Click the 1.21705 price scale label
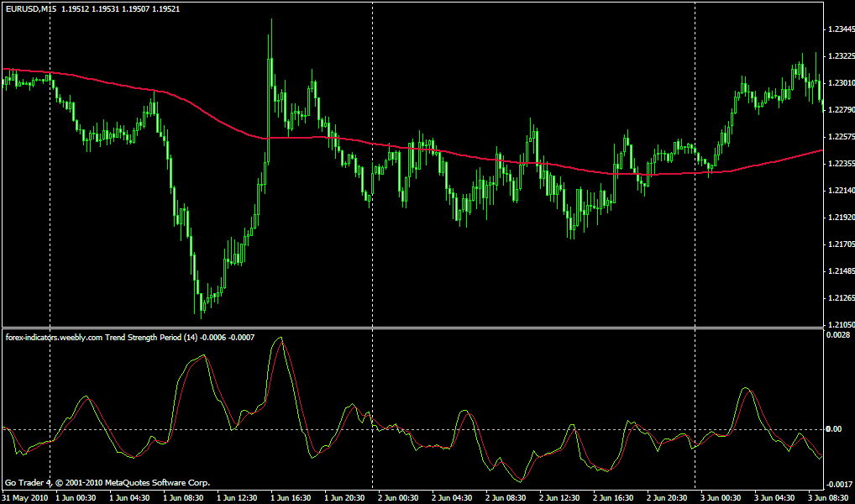This screenshot has width=855, height=504. click(x=840, y=244)
